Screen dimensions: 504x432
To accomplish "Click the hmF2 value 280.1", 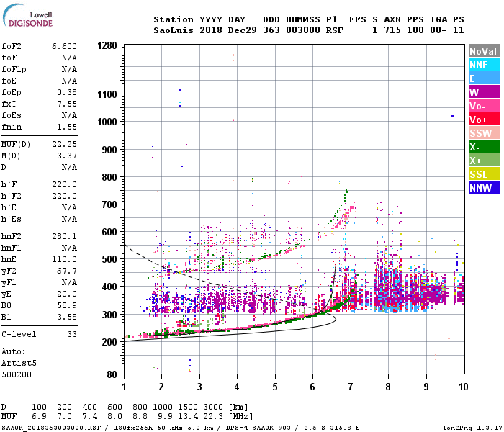I will tap(64, 236).
